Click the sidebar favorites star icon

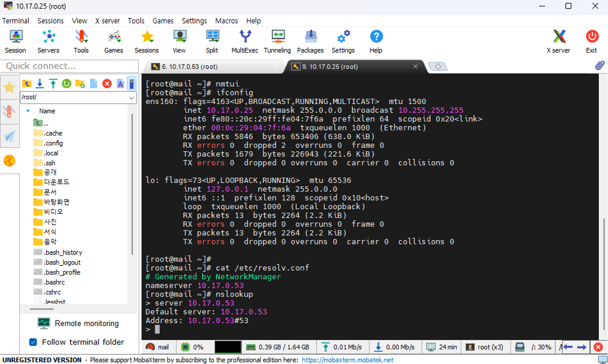[x=9, y=87]
